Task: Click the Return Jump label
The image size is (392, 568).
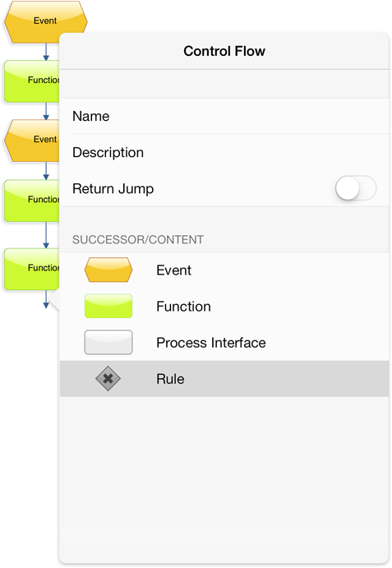Action: [113, 189]
